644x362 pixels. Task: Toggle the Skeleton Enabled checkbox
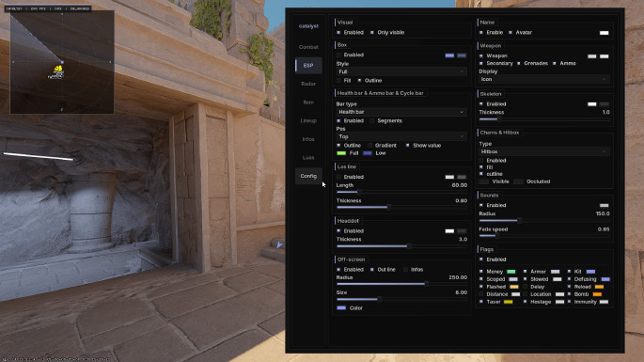[481, 104]
